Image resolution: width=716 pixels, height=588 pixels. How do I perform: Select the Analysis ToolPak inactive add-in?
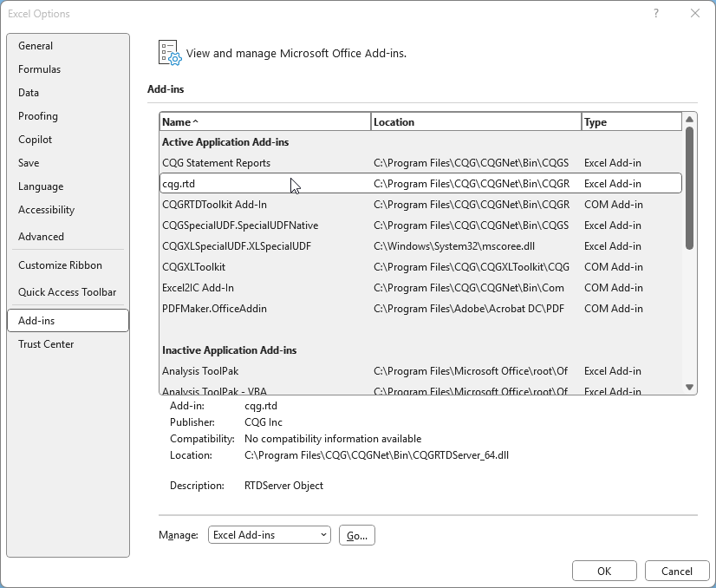[200, 371]
